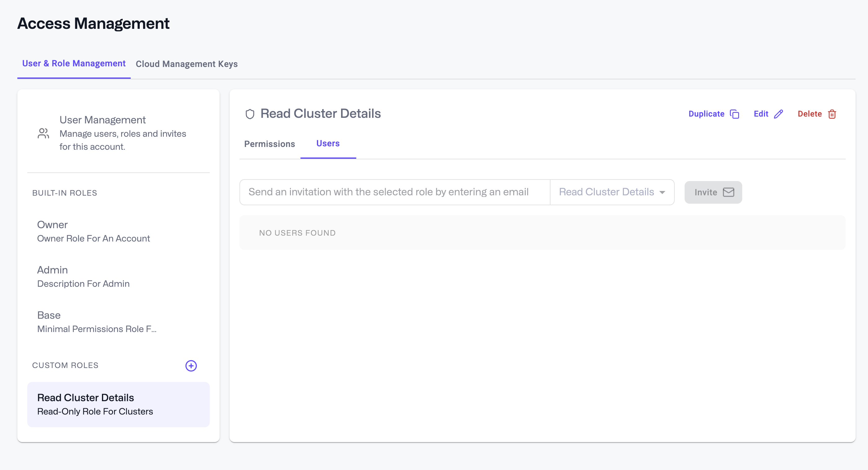Click the shield icon beside role title
Image resolution: width=868 pixels, height=470 pixels.
250,114
